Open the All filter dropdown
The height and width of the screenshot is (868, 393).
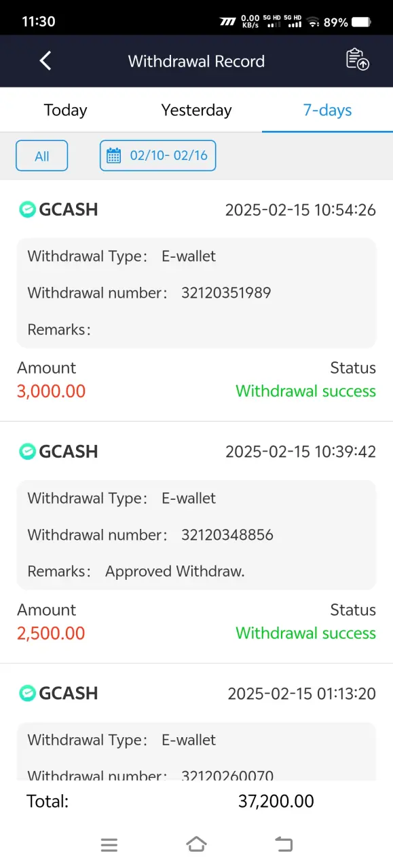42,156
